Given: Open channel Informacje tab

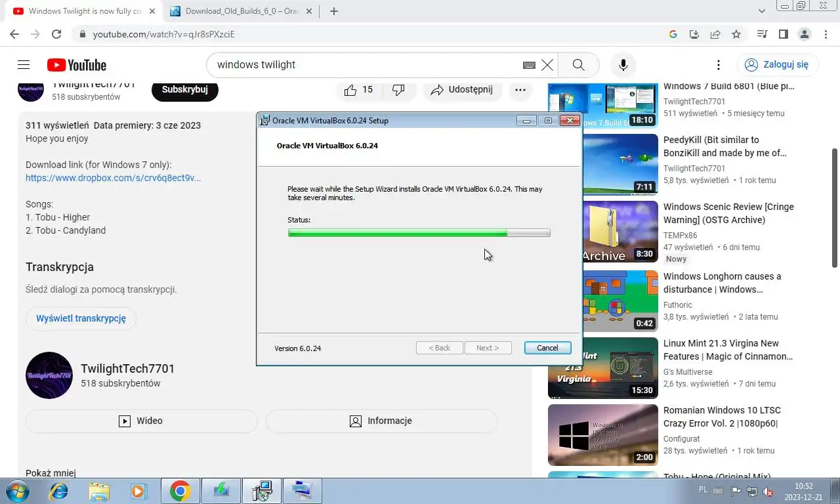Looking at the screenshot, I should [382, 421].
